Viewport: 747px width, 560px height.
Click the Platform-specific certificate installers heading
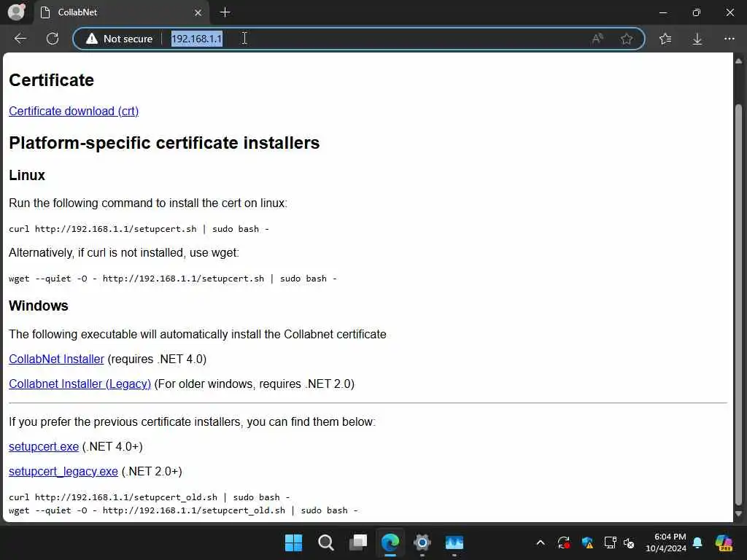click(x=164, y=143)
